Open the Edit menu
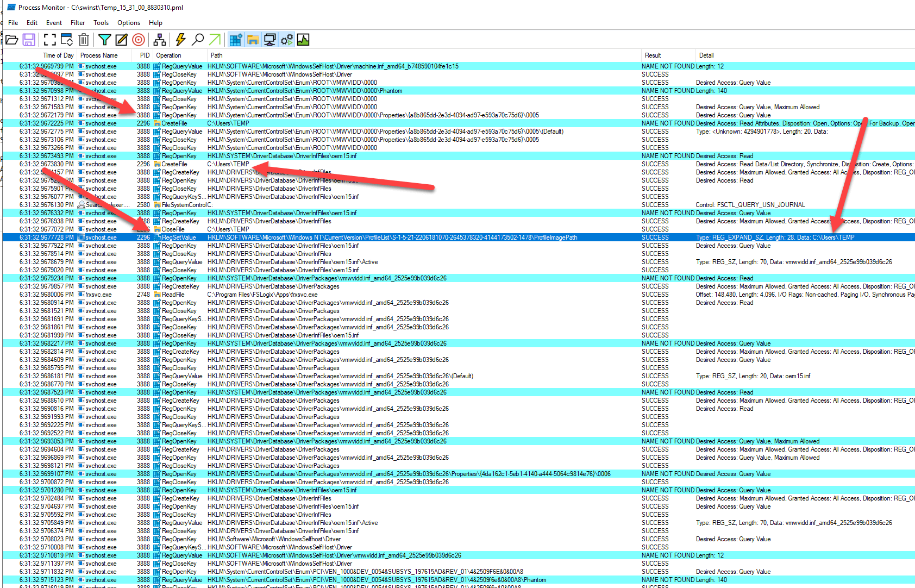Viewport: 915px width, 588px height. pos(32,23)
